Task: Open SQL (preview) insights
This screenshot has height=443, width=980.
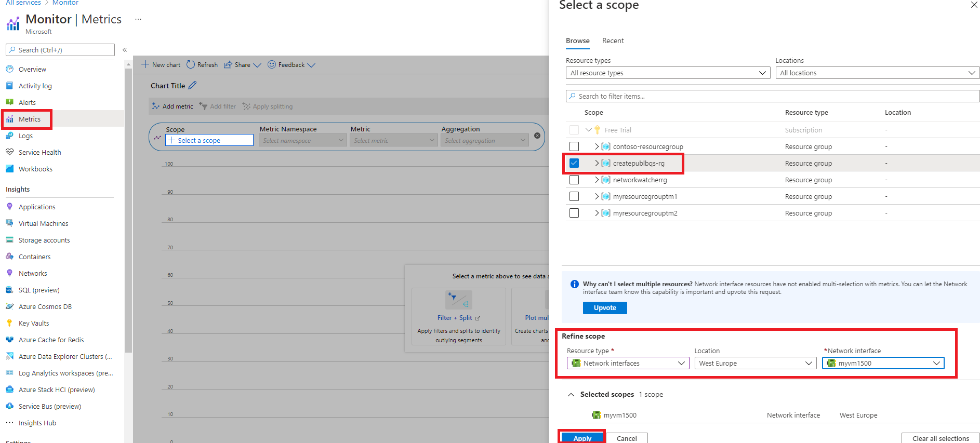Action: pyautogui.click(x=39, y=290)
